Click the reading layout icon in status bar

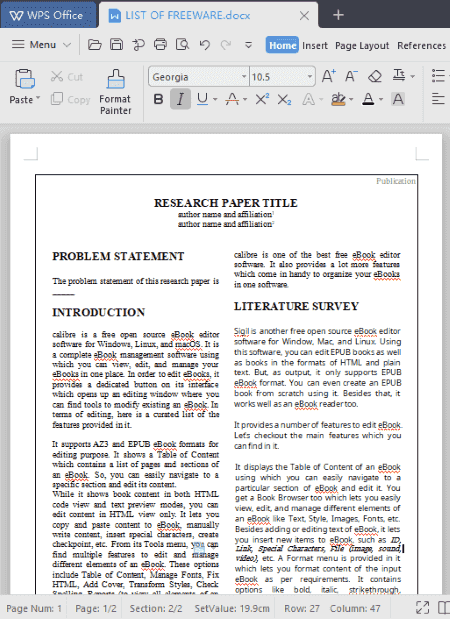pos(444,608)
